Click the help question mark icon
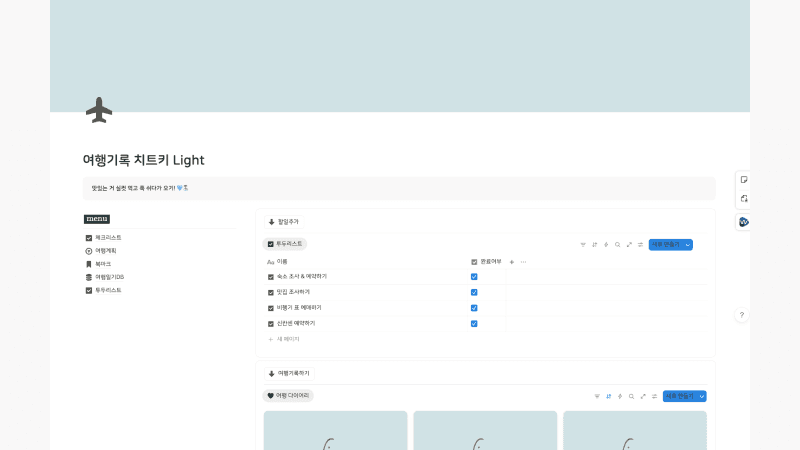Image resolution: width=800 pixels, height=450 pixels. coord(742,315)
